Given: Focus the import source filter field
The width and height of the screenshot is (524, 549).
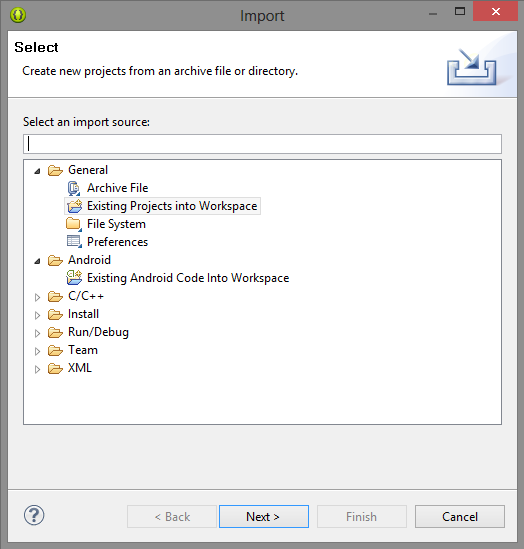Looking at the screenshot, I should coord(262,144).
